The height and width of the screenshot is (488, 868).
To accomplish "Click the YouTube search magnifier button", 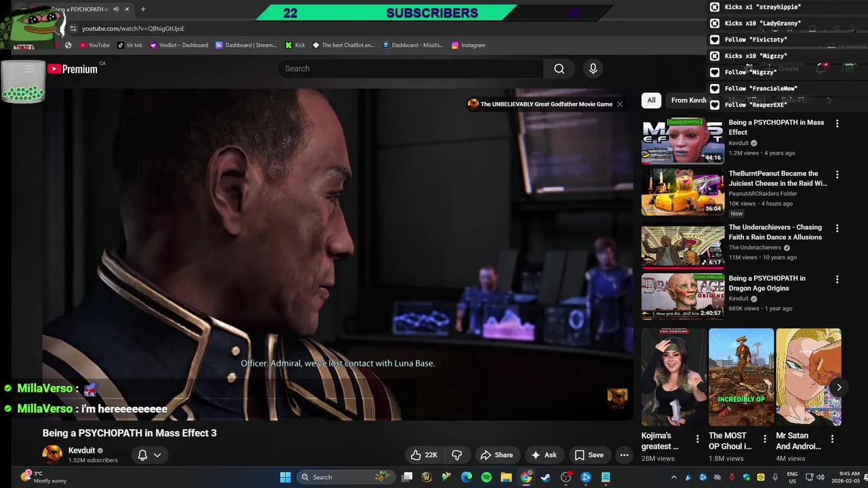I will (559, 68).
